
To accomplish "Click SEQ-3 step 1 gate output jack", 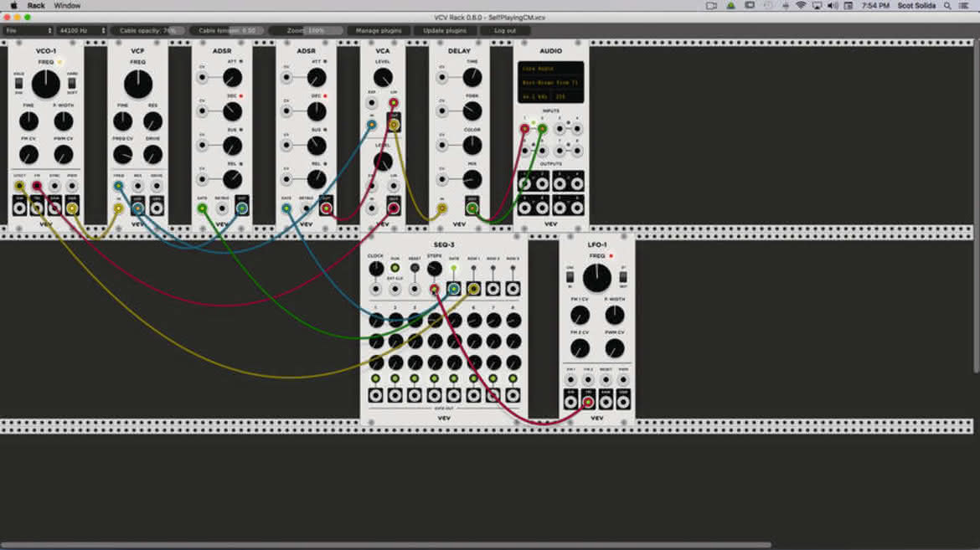I will tap(375, 395).
